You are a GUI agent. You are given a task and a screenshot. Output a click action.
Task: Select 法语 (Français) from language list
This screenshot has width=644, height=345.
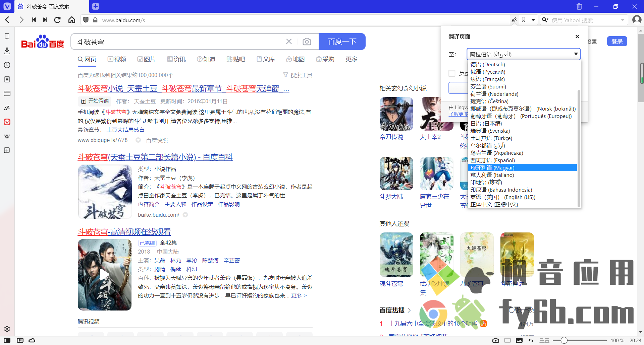click(x=522, y=79)
